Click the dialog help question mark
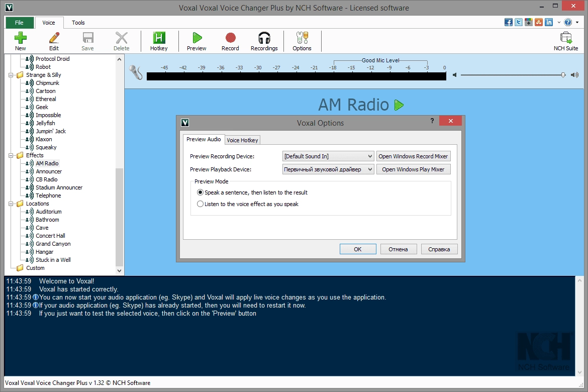Image resolution: width=588 pixels, height=392 pixels. tap(432, 121)
